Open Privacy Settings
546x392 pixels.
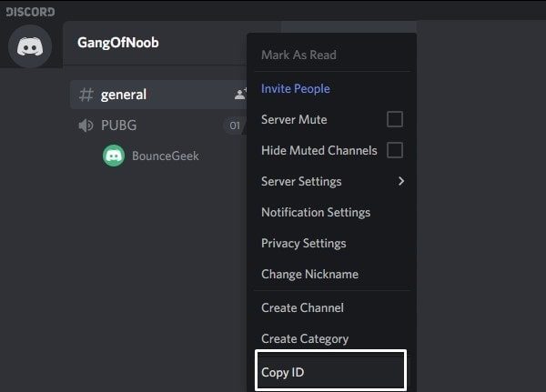pos(332,243)
